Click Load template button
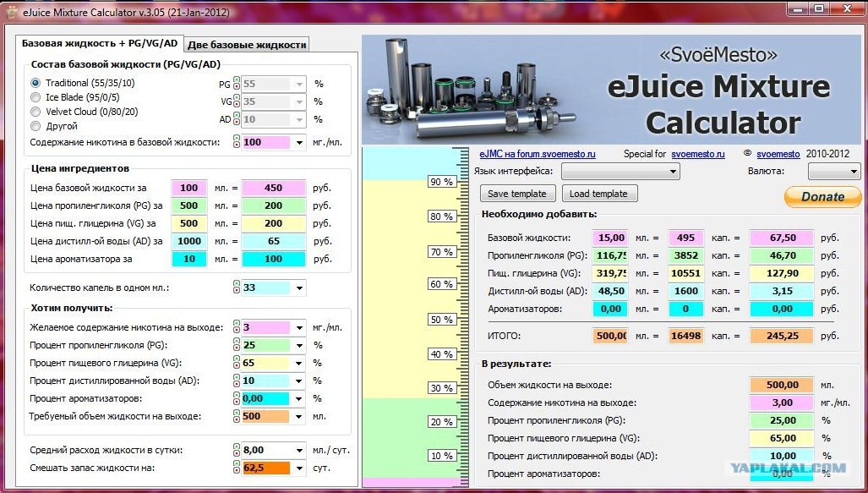 (x=598, y=194)
